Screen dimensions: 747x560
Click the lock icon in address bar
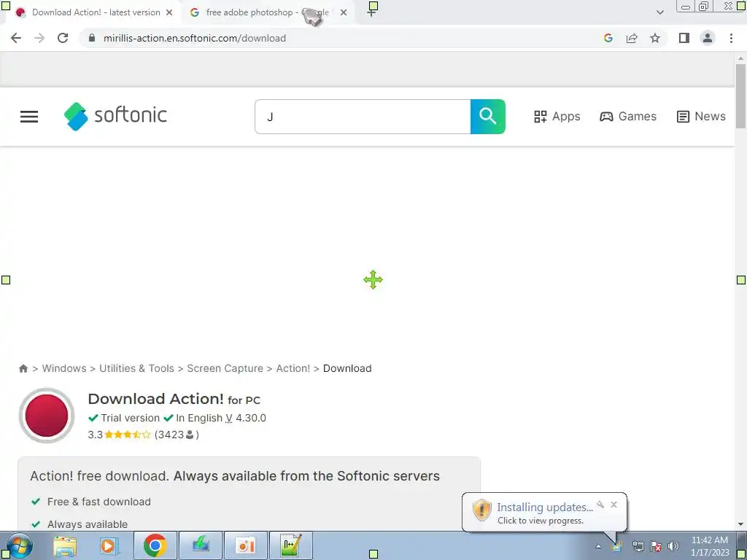pyautogui.click(x=92, y=38)
